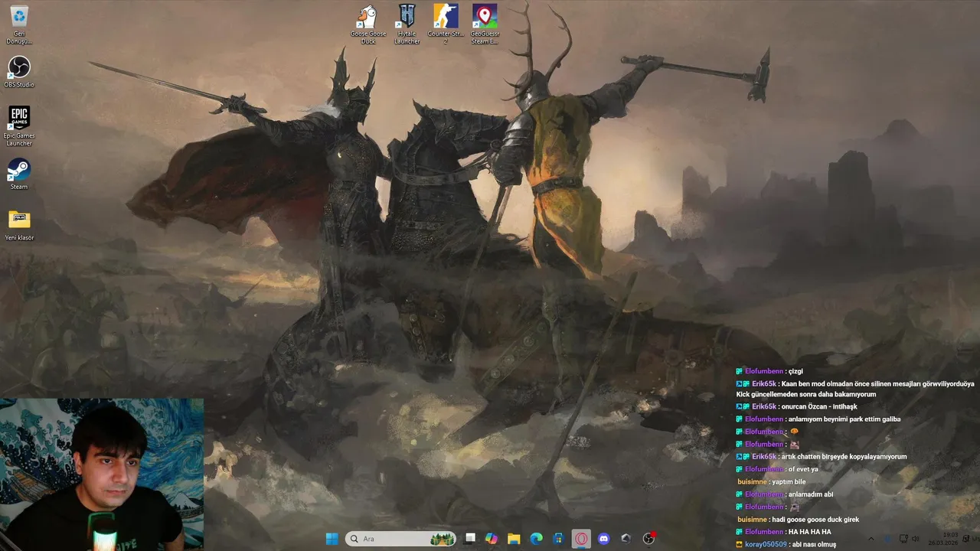
Task: Expand the hidden system tray icons chevron
Action: coord(871,539)
